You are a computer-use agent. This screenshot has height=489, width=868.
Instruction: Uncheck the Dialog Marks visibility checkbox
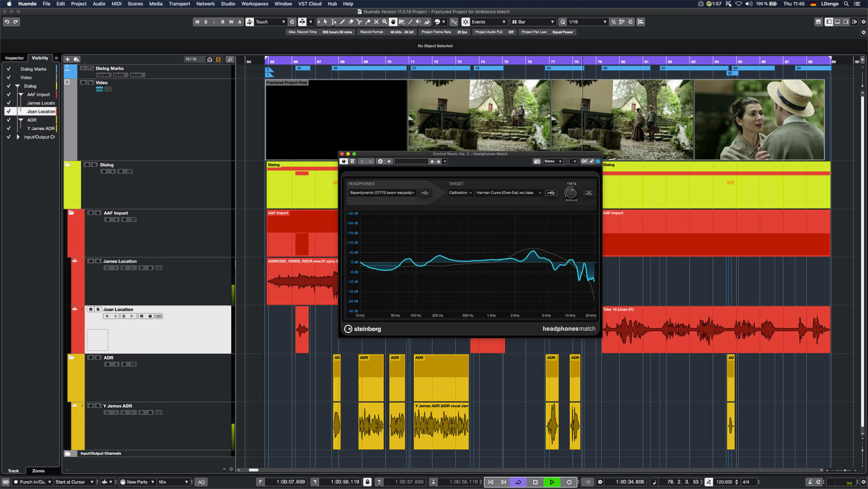click(9, 69)
